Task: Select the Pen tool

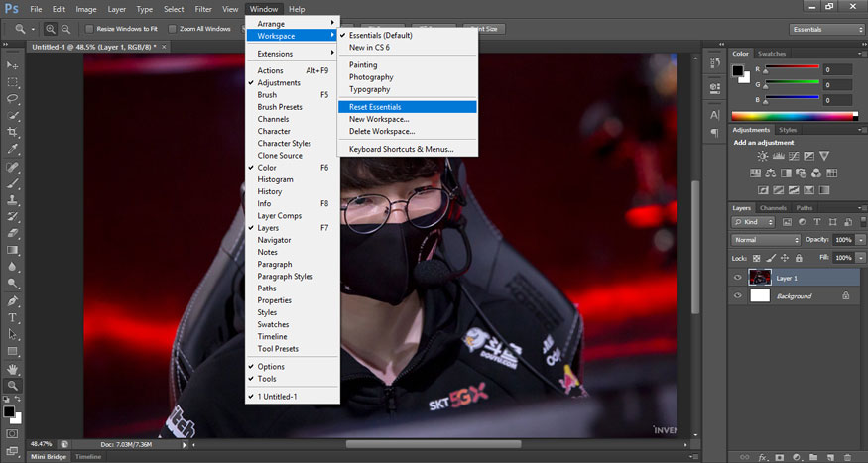Action: point(12,301)
